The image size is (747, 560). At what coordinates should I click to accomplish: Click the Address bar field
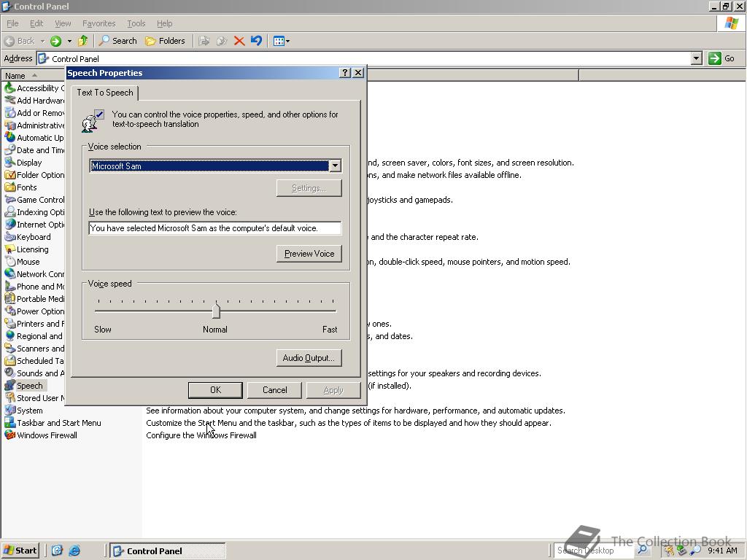click(x=365, y=58)
